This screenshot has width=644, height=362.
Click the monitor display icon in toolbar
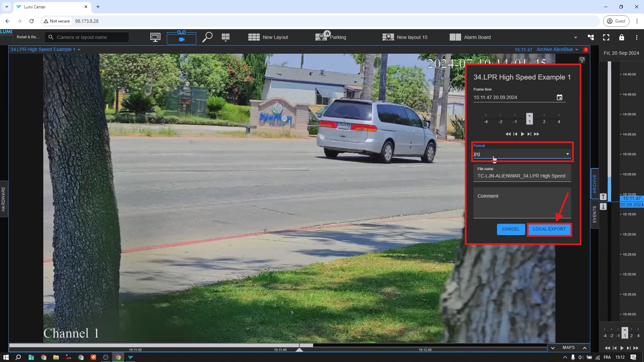pos(155,37)
